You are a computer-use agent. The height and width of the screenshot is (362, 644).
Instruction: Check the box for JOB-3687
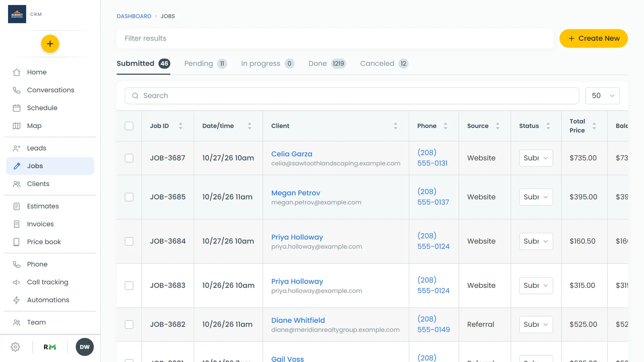point(129,158)
